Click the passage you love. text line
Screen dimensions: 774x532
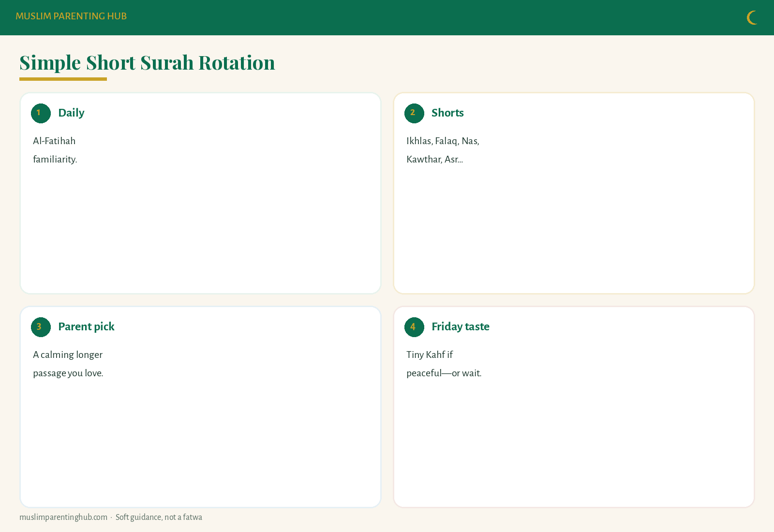(x=68, y=373)
